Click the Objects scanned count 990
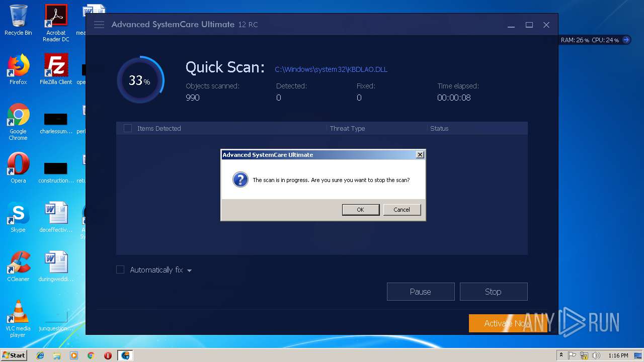 193,98
